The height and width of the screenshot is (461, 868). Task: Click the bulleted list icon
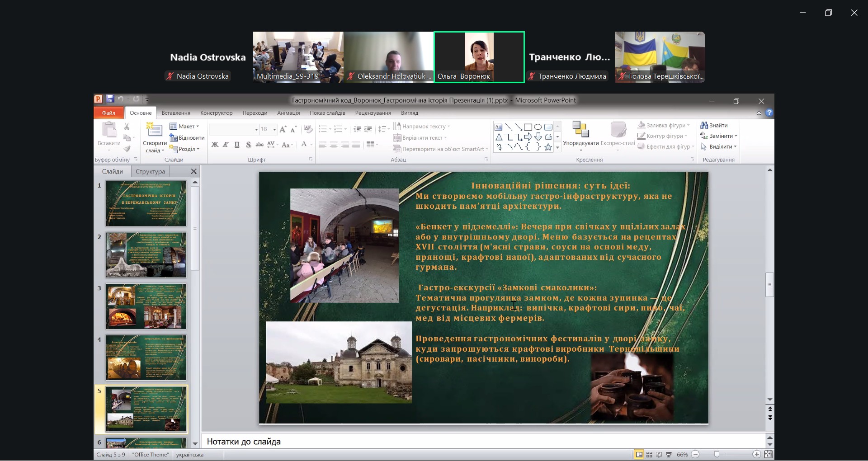[323, 129]
